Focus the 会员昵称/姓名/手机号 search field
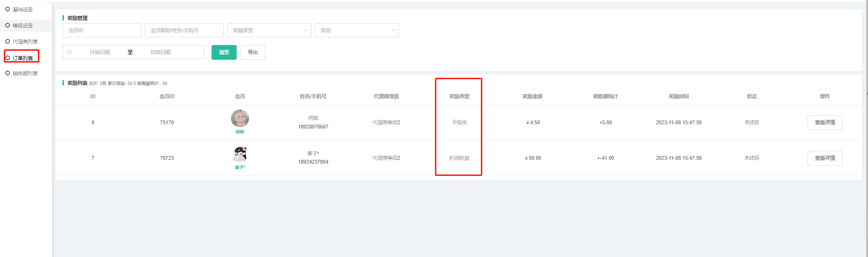The height and width of the screenshot is (257, 868). [x=184, y=30]
